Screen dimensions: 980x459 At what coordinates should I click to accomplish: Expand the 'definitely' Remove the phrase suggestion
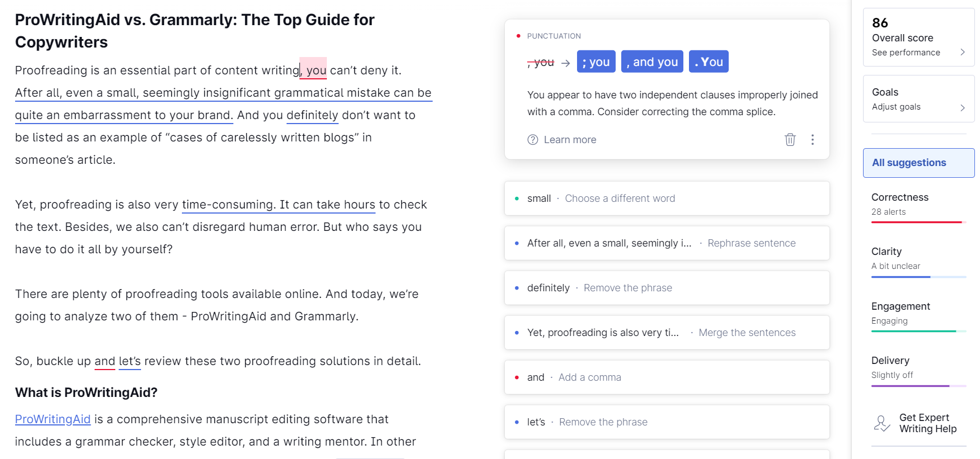(667, 288)
